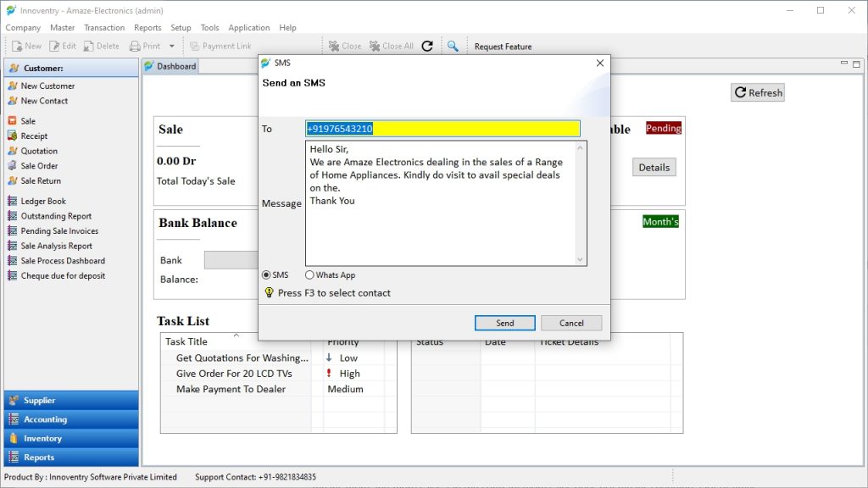The image size is (868, 488).
Task: Click the Close tab toolbar icon
Action: pyautogui.click(x=344, y=46)
